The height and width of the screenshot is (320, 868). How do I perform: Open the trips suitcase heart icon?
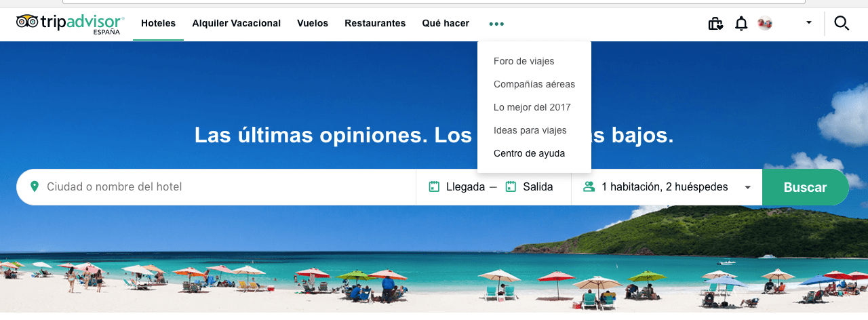(x=715, y=24)
